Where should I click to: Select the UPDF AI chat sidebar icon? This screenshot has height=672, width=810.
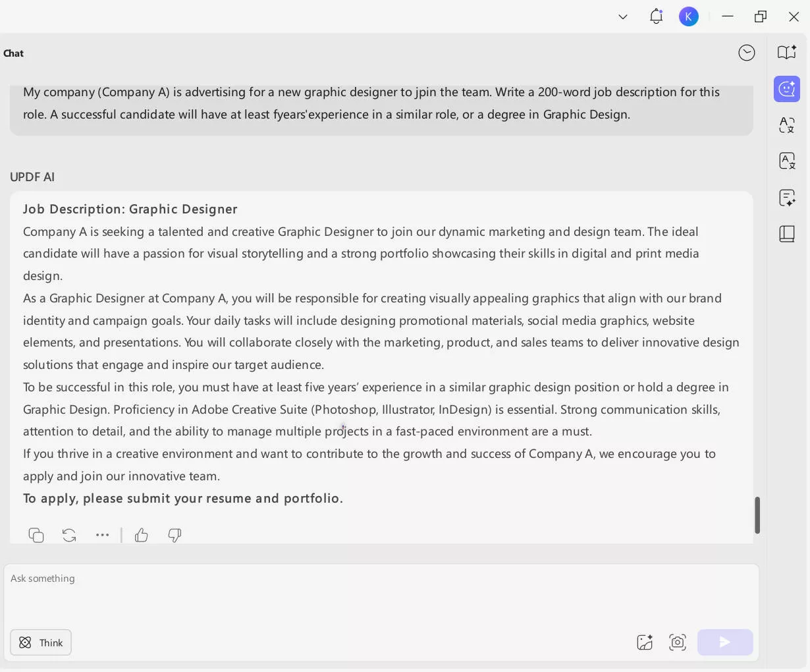coord(787,89)
